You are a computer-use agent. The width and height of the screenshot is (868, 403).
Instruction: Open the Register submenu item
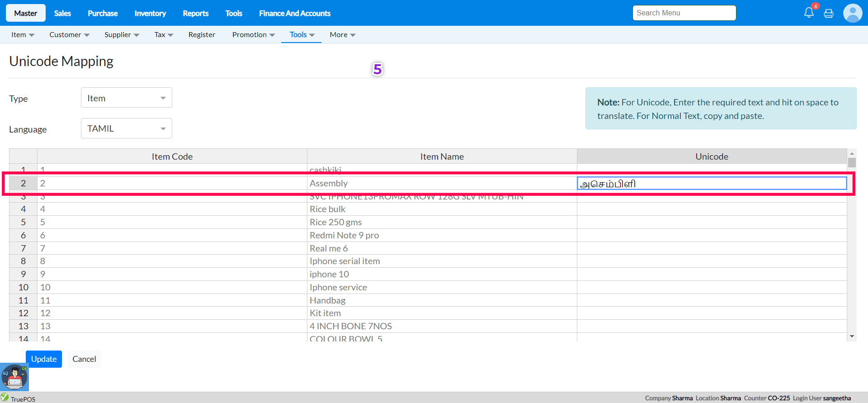[202, 35]
